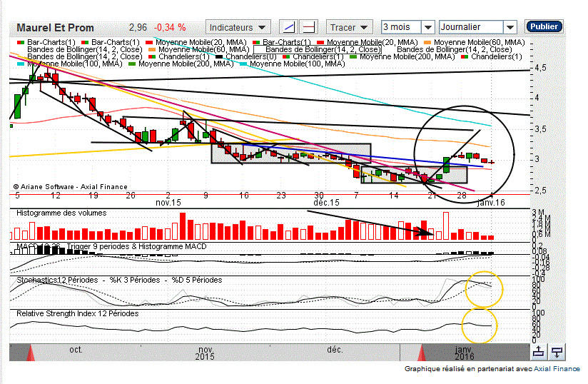Screen dimensions: 588x384
Task: Open the Axial Finance link
Action: point(557,368)
